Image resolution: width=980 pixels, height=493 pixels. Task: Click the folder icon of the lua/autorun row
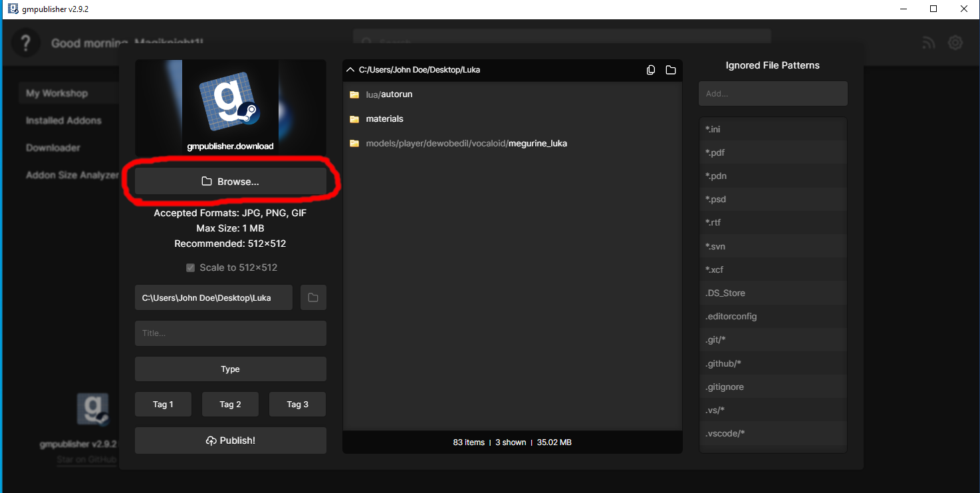[354, 94]
